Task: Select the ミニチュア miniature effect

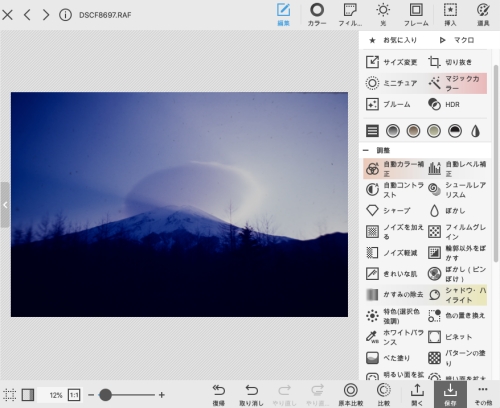Action: (392, 83)
